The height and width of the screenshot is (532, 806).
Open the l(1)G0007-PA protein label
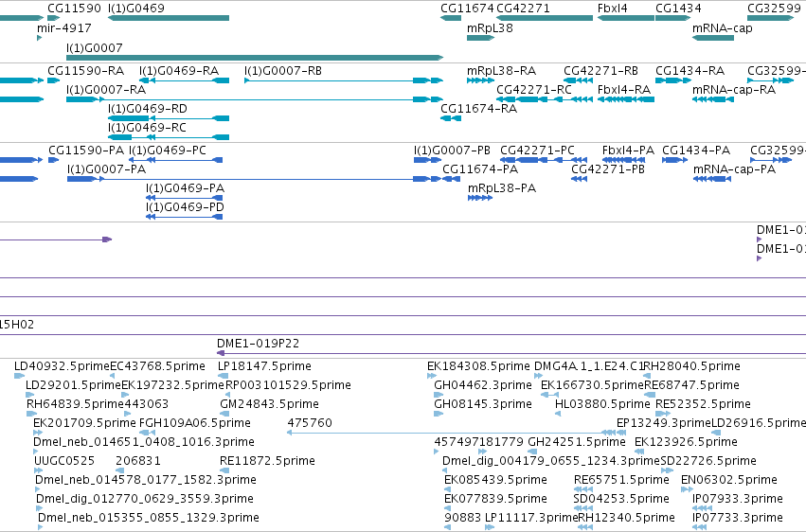106,168
